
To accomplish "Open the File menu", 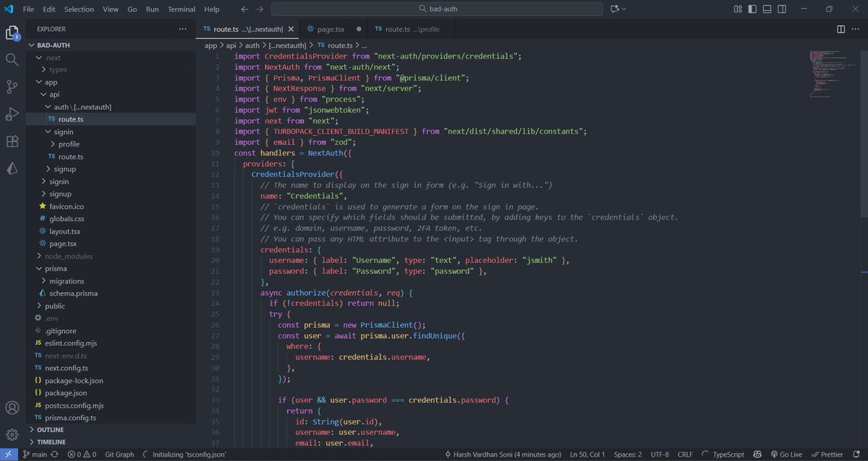I will [28, 9].
